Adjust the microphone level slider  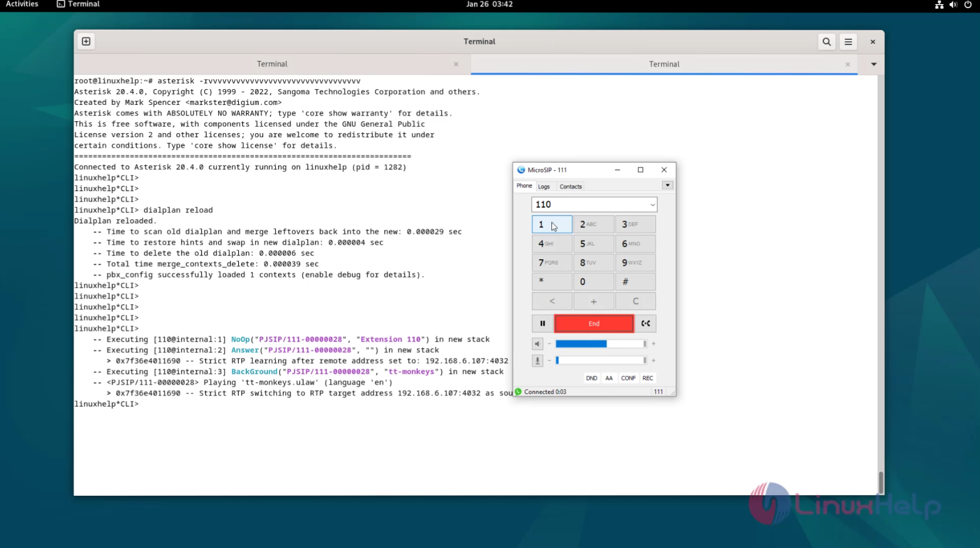(x=601, y=360)
